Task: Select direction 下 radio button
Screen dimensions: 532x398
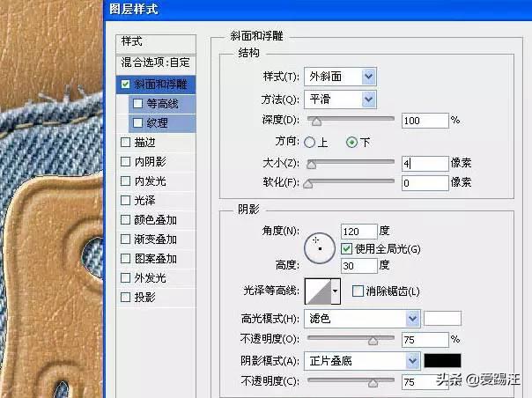Action: tap(351, 142)
